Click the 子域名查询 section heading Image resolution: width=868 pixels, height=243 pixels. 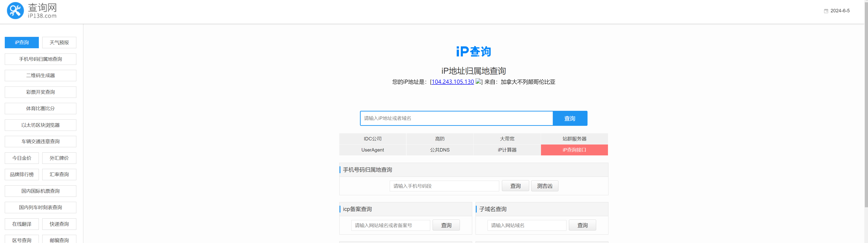point(493,209)
